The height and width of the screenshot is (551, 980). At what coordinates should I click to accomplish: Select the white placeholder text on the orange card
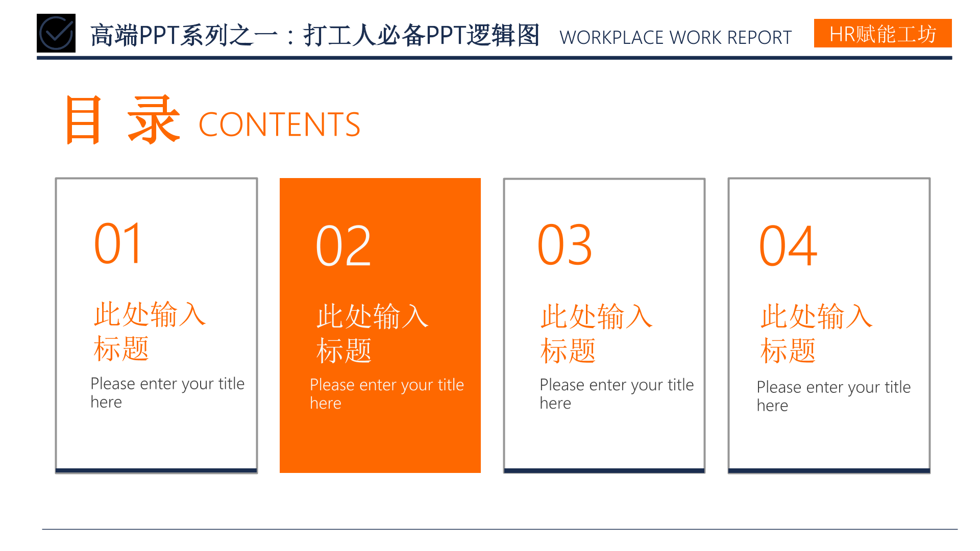(386, 393)
